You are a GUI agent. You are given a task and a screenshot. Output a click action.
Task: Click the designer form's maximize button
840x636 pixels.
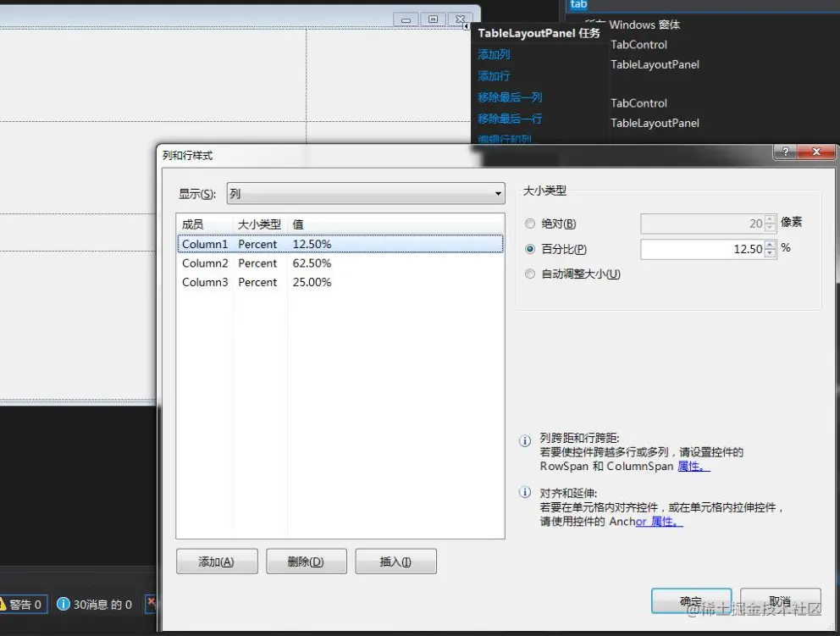(x=433, y=19)
